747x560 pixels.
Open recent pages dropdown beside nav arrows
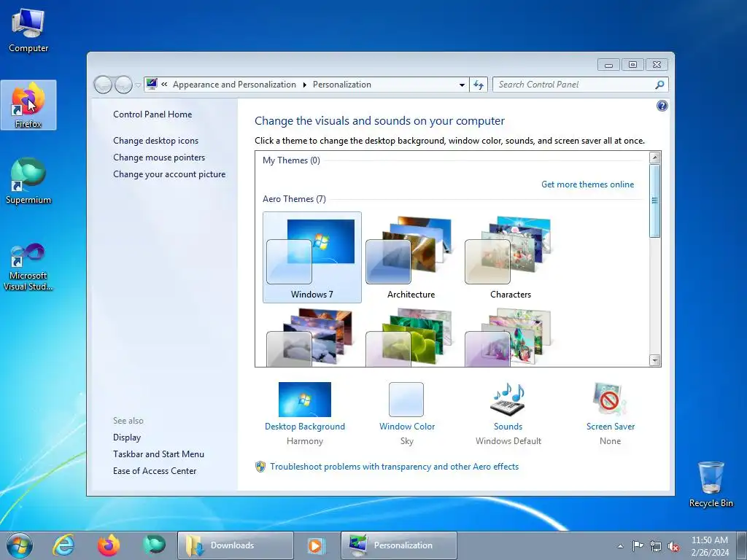[138, 85]
